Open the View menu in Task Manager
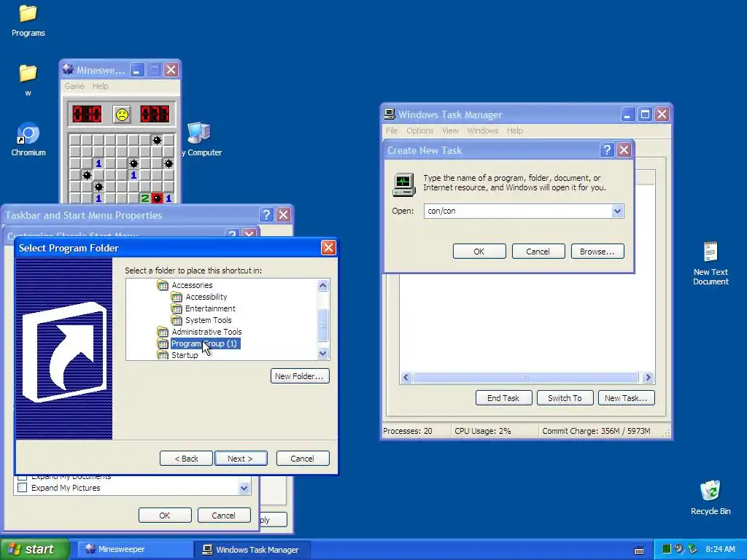This screenshot has height=560, width=747. tap(450, 131)
